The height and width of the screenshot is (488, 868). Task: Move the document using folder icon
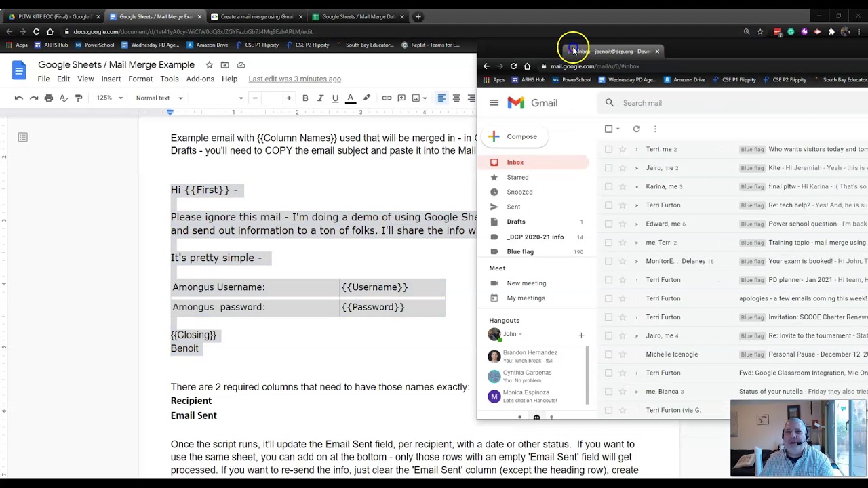coord(225,65)
